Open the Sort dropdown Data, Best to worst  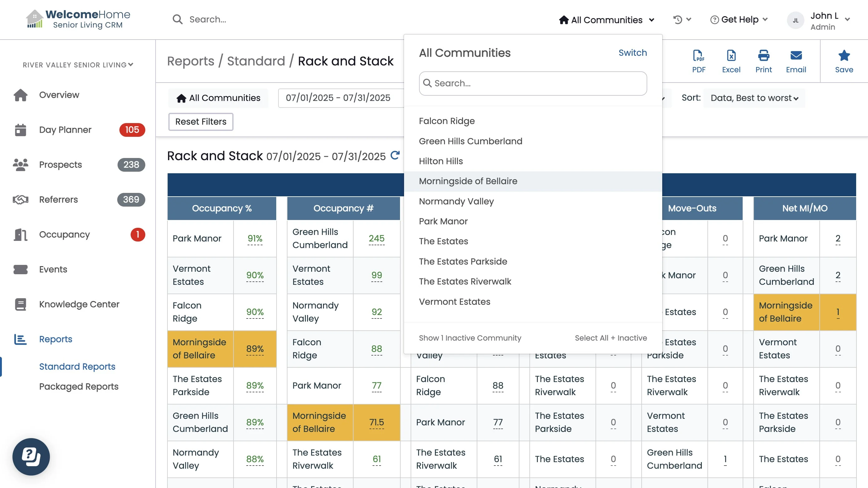click(754, 98)
